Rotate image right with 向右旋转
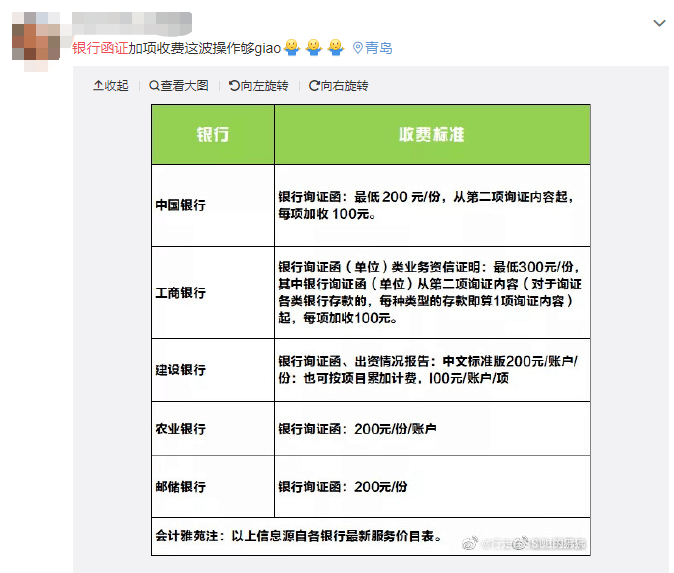Image resolution: width=674 pixels, height=573 pixels. tap(339, 86)
